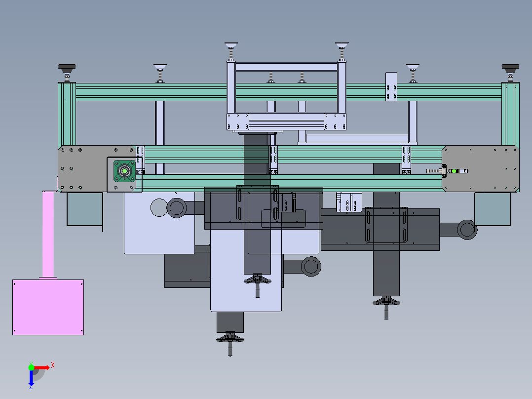Select the pink vertical column above the box
Viewport: 532px width, 399px height.
pos(48,234)
